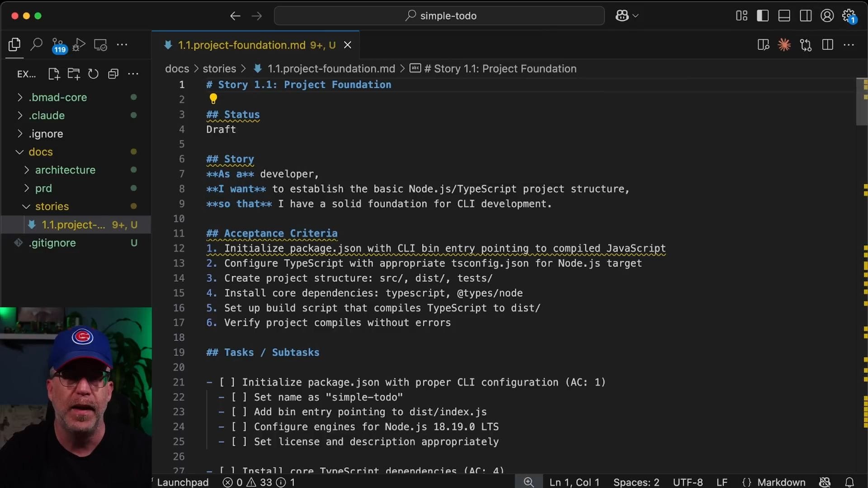Collapse all folders in explorer
The height and width of the screenshot is (488, 868).
113,74
